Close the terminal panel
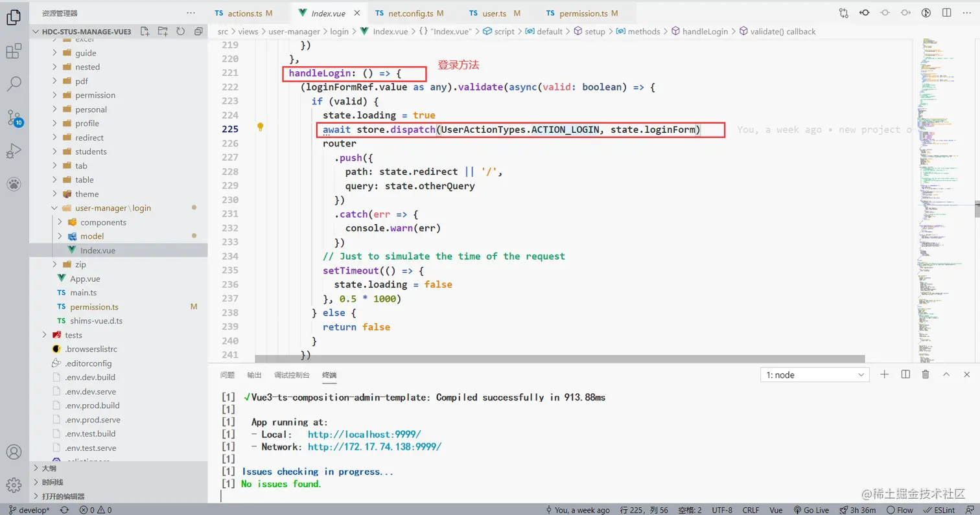 (x=967, y=374)
